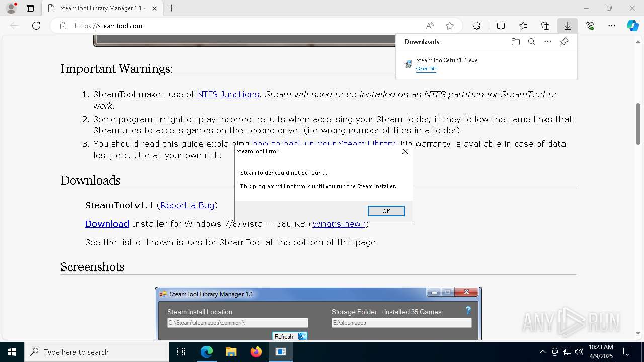This screenshot has height=362, width=644.
Task: Click the SteamTool app screenshot image
Action: click(x=318, y=313)
